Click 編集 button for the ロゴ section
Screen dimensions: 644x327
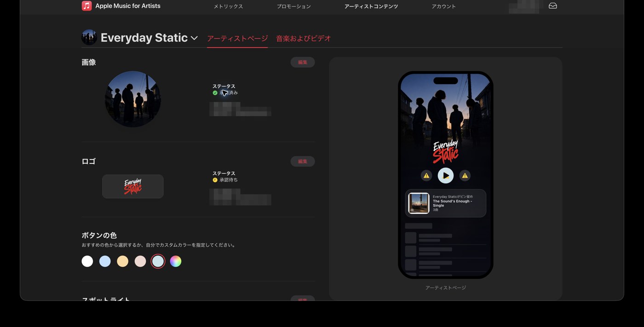click(x=303, y=161)
